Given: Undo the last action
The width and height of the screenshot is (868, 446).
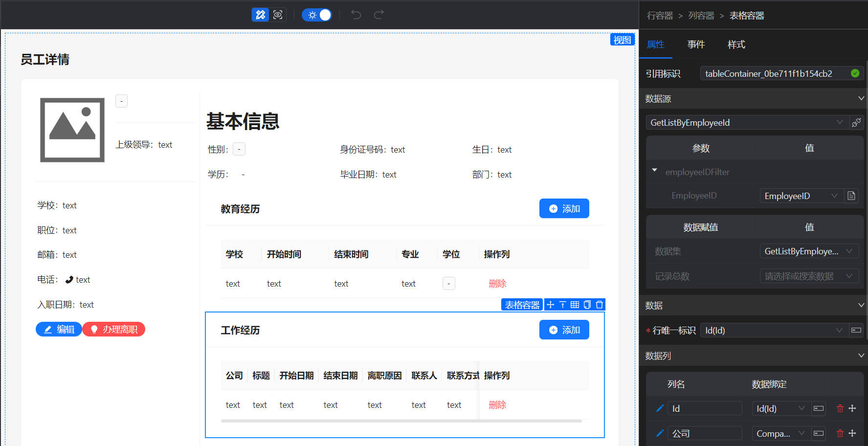Looking at the screenshot, I should point(356,15).
